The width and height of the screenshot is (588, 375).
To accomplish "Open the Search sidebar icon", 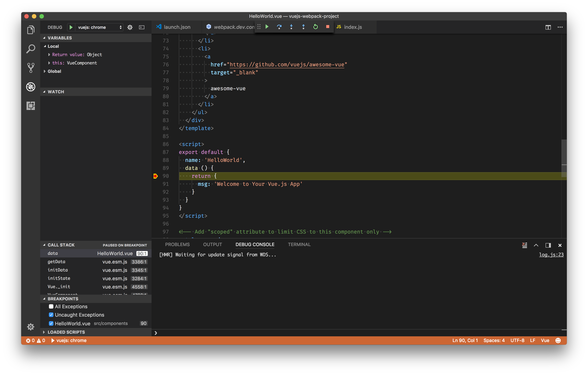I will (31, 48).
